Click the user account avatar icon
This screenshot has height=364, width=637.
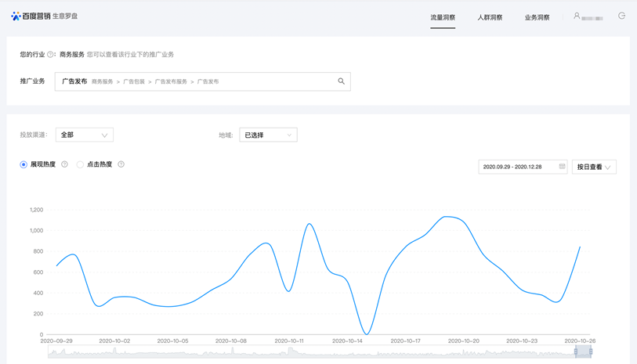577,16
